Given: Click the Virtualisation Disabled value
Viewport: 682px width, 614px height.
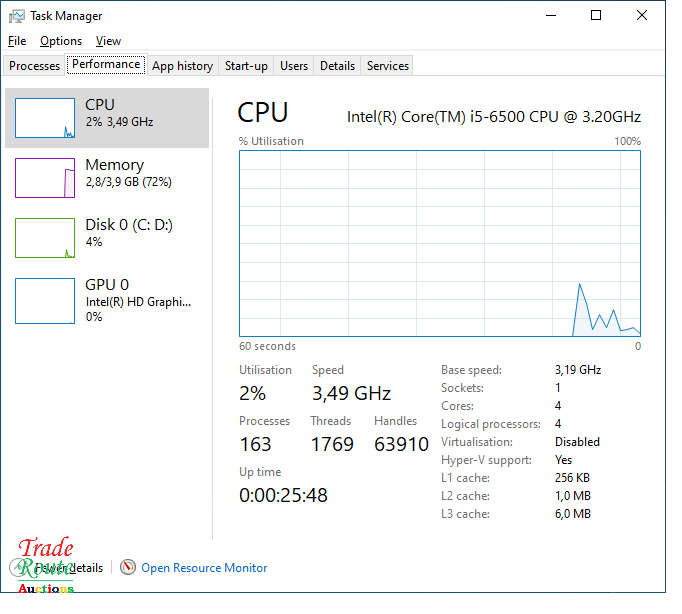Looking at the screenshot, I should pos(577,442).
